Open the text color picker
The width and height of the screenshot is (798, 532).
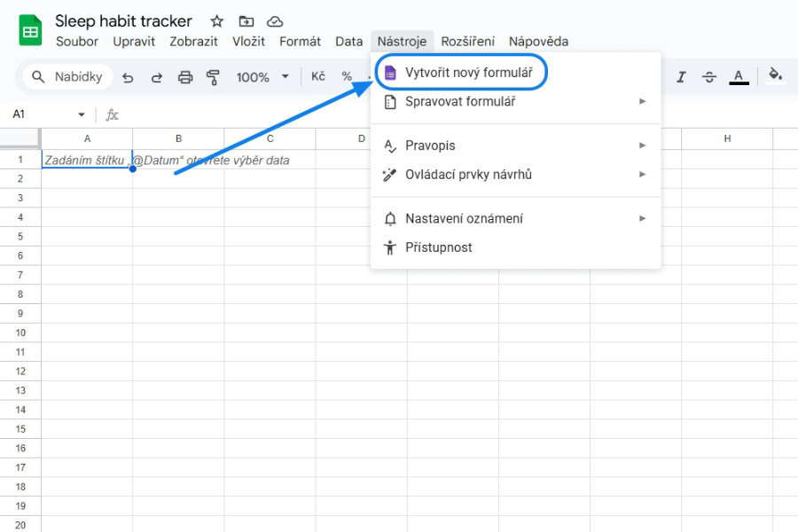(738, 77)
